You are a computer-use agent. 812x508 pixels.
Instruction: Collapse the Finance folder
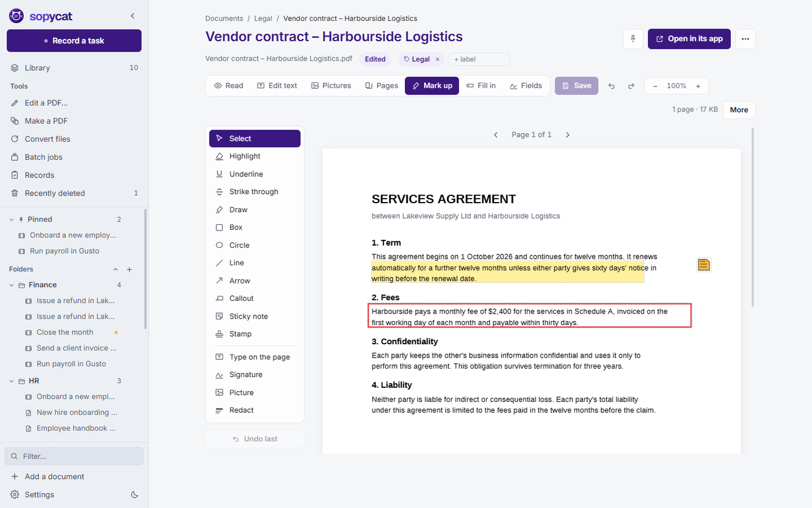[x=12, y=285]
